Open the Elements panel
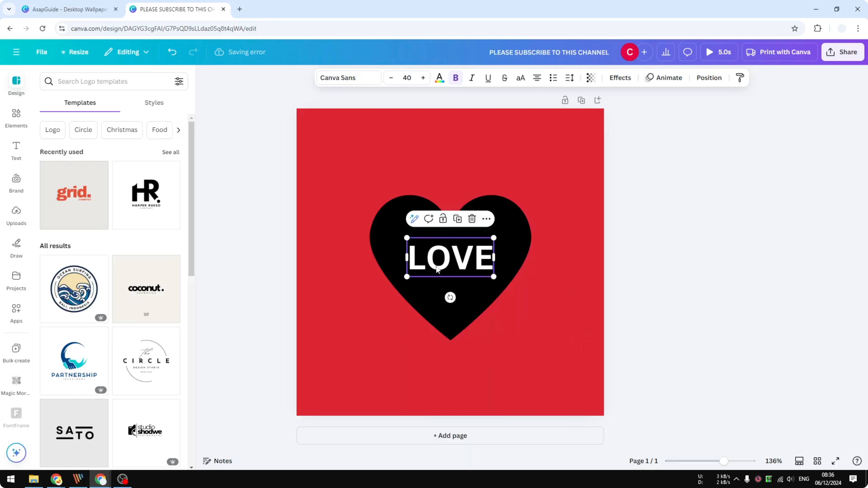The height and width of the screenshot is (488, 868). [x=16, y=119]
